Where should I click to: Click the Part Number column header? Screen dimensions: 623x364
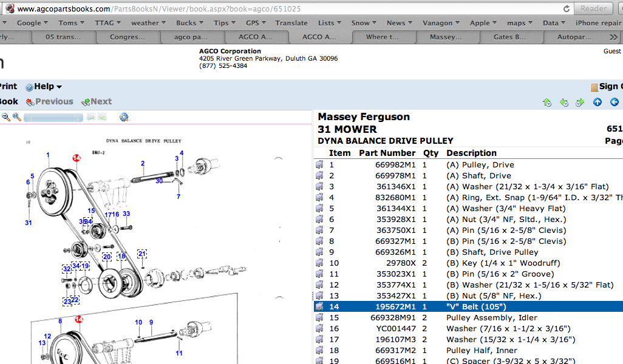pyautogui.click(x=387, y=153)
